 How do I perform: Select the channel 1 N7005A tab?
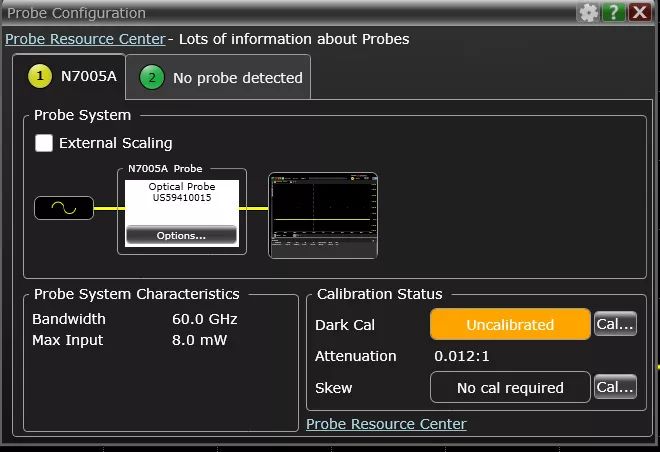(x=69, y=77)
